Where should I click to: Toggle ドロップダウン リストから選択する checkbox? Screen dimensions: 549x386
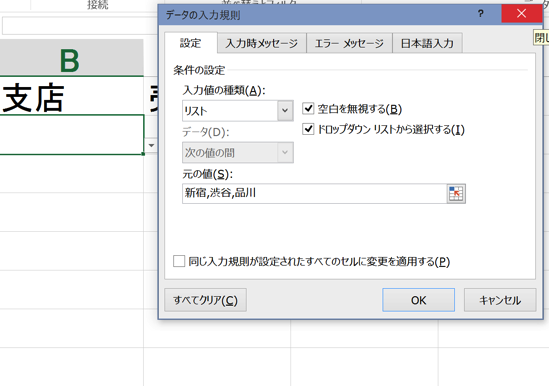308,129
